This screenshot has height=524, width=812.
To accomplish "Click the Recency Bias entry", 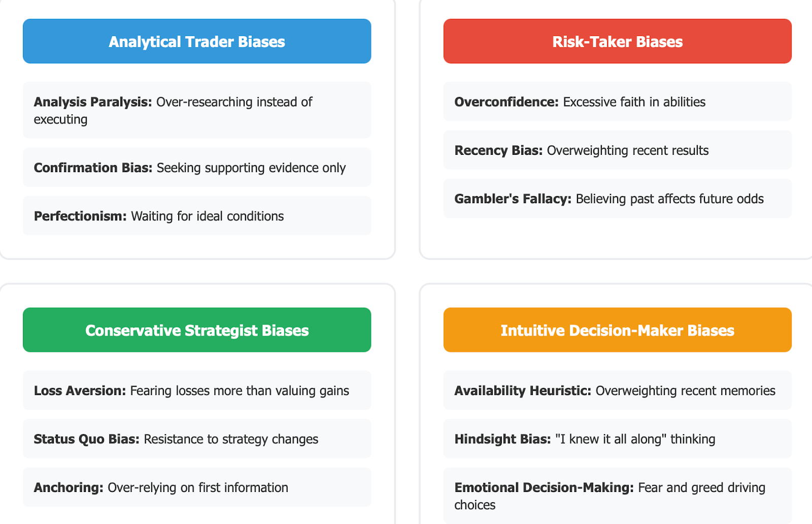I will point(618,150).
